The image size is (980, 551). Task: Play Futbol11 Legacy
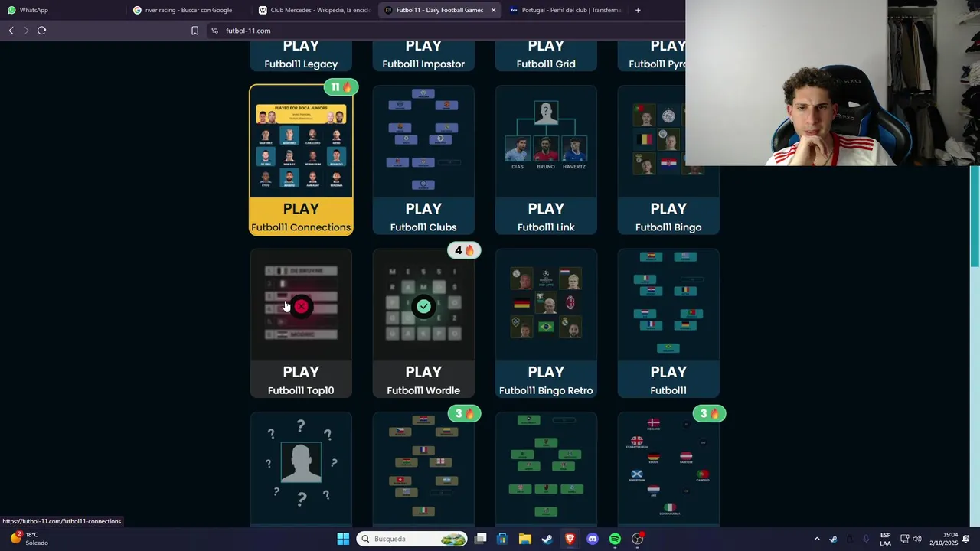(301, 56)
